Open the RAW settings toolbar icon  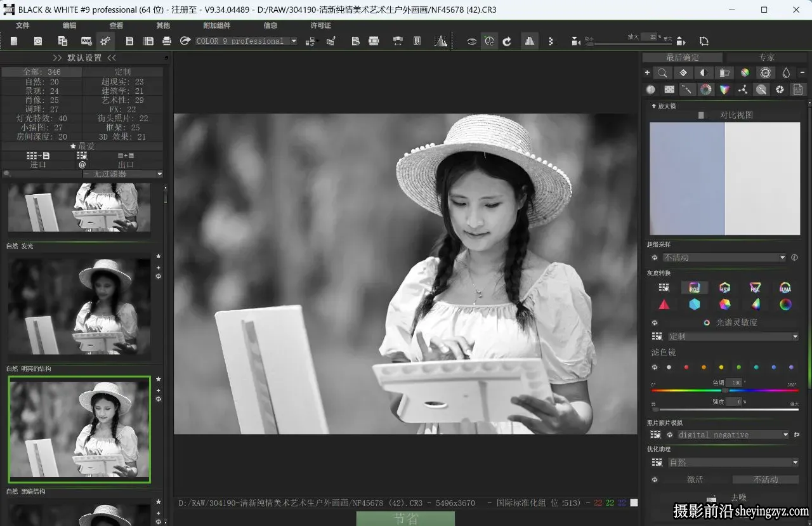tap(86, 41)
